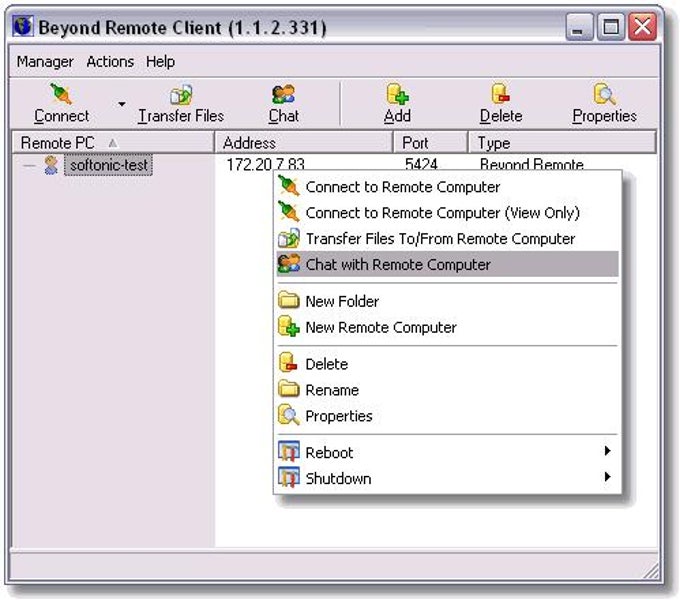Click the Shutdown icon
This screenshot has width=680, height=600.
[x=289, y=478]
